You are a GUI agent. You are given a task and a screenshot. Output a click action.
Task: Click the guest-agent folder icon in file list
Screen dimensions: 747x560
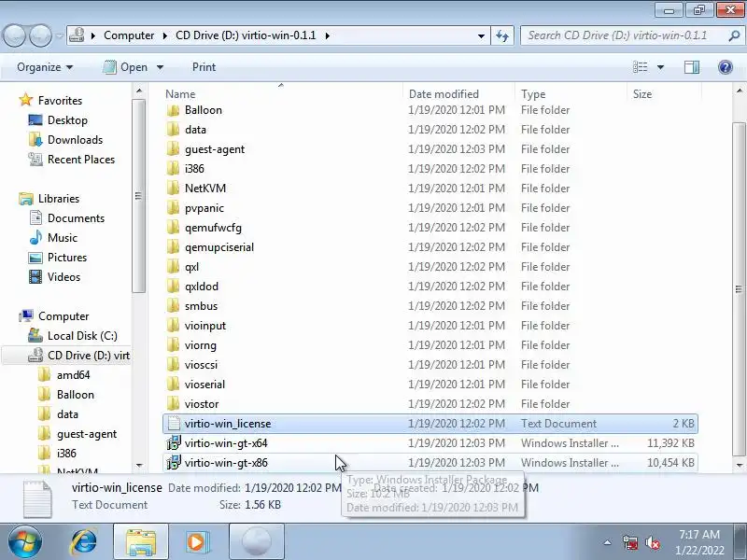(173, 149)
